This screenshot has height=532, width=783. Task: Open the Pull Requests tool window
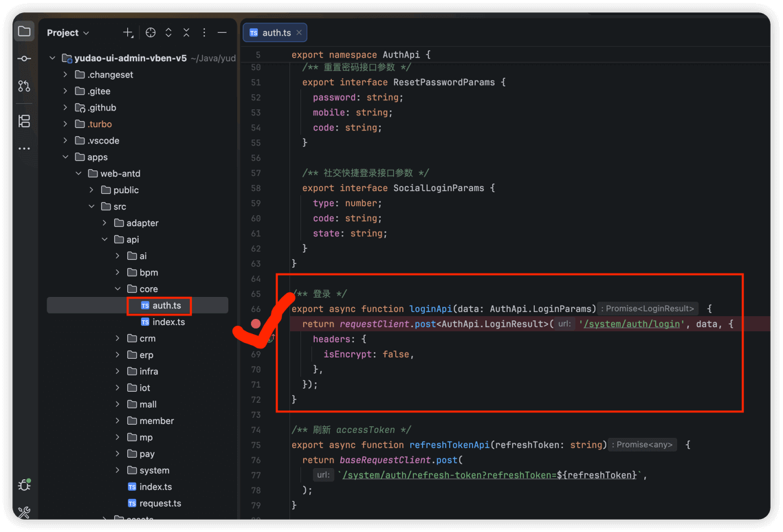click(x=24, y=86)
